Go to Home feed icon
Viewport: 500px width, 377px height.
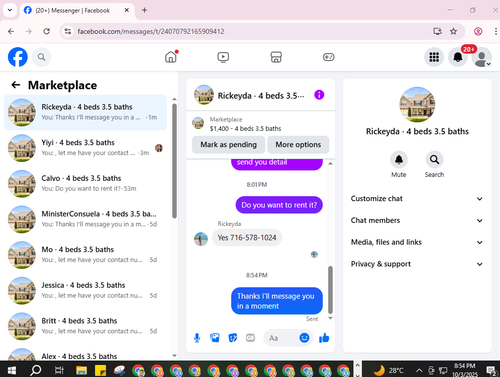[x=171, y=57]
